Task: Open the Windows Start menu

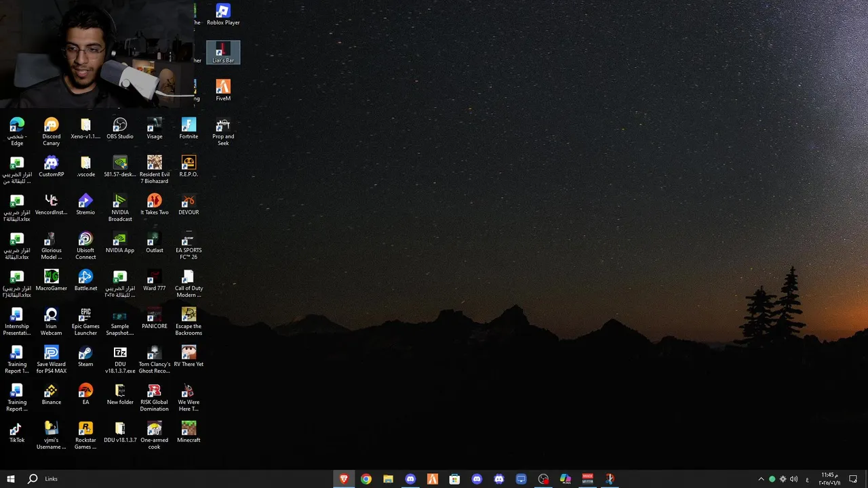Action: (x=11, y=479)
